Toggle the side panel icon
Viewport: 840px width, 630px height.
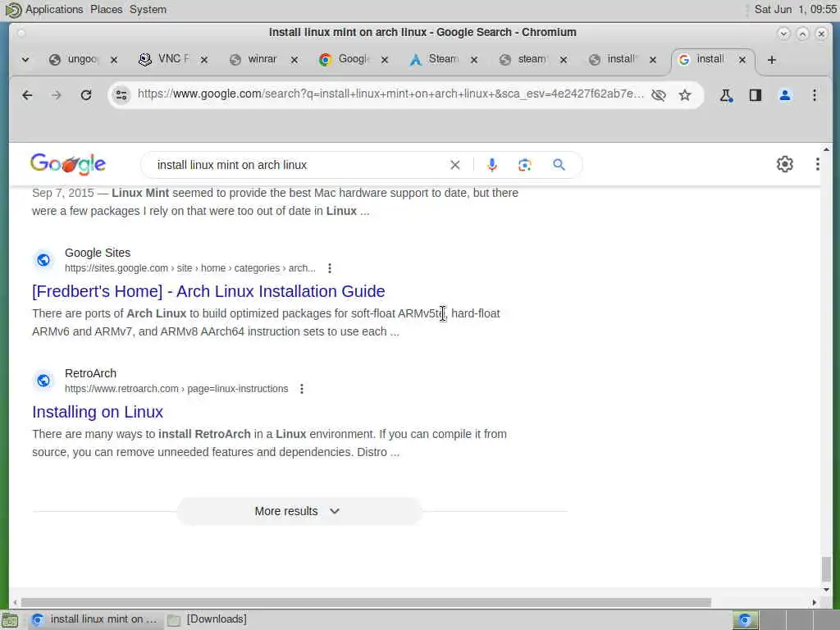pyautogui.click(x=756, y=95)
